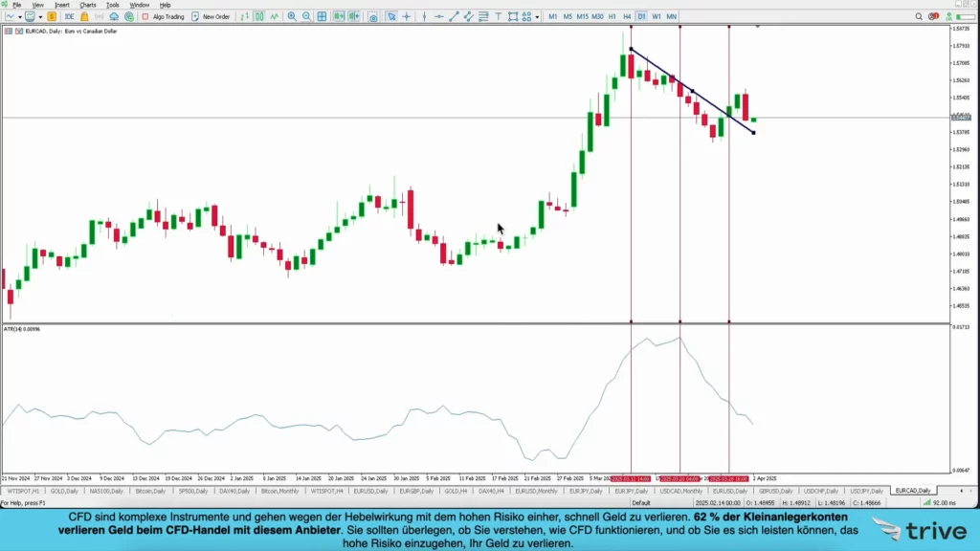Expand the chart type dropdown arrow

tap(21, 16)
